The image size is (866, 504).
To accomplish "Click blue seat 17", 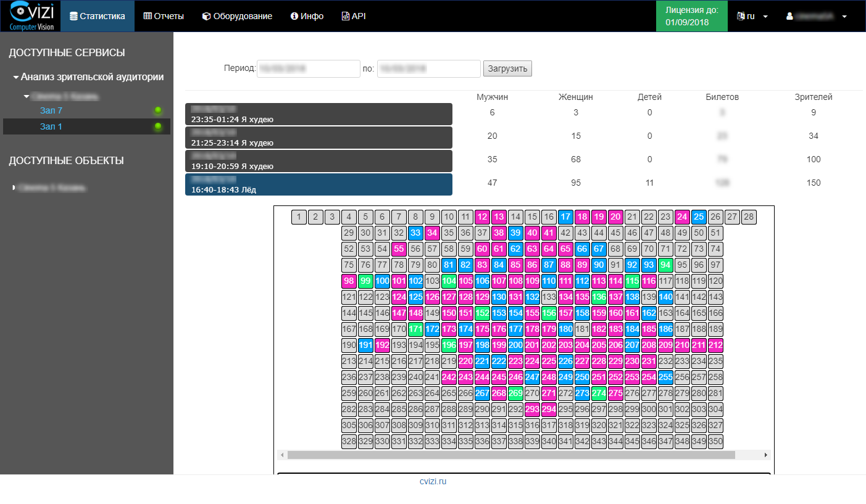I will click(565, 217).
